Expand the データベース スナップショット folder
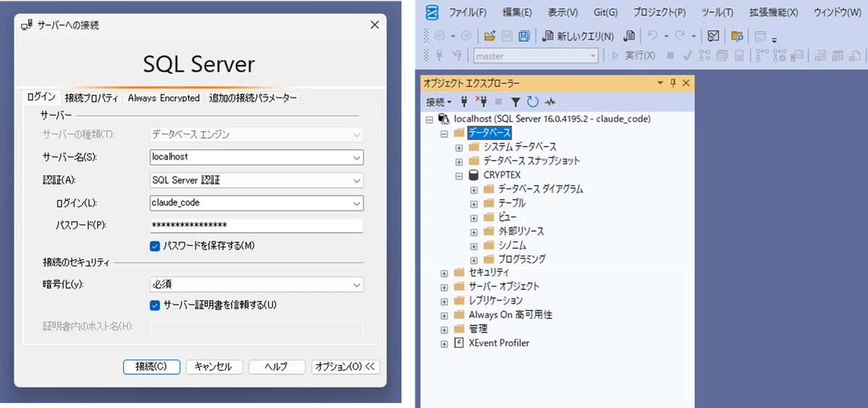This screenshot has width=868, height=408. pos(459,161)
